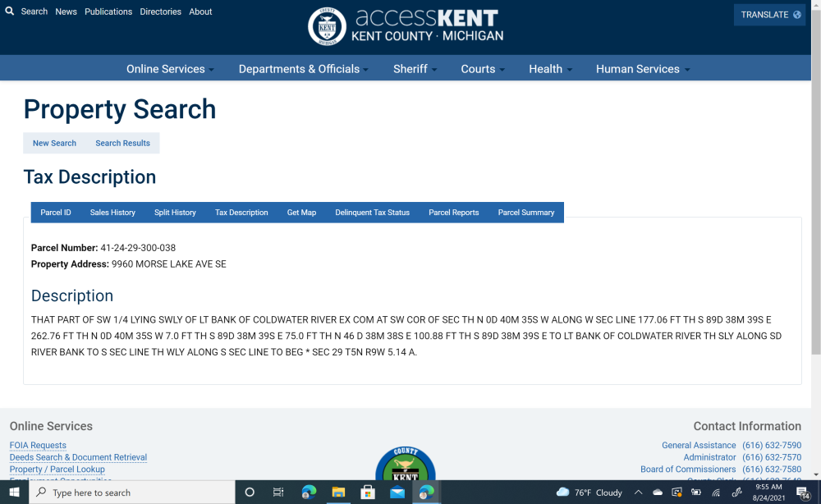Switch to the Parcel ID tab

(x=56, y=213)
